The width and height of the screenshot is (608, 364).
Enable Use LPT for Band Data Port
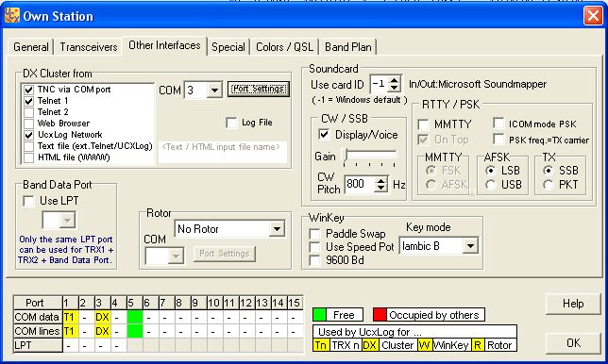[28, 201]
